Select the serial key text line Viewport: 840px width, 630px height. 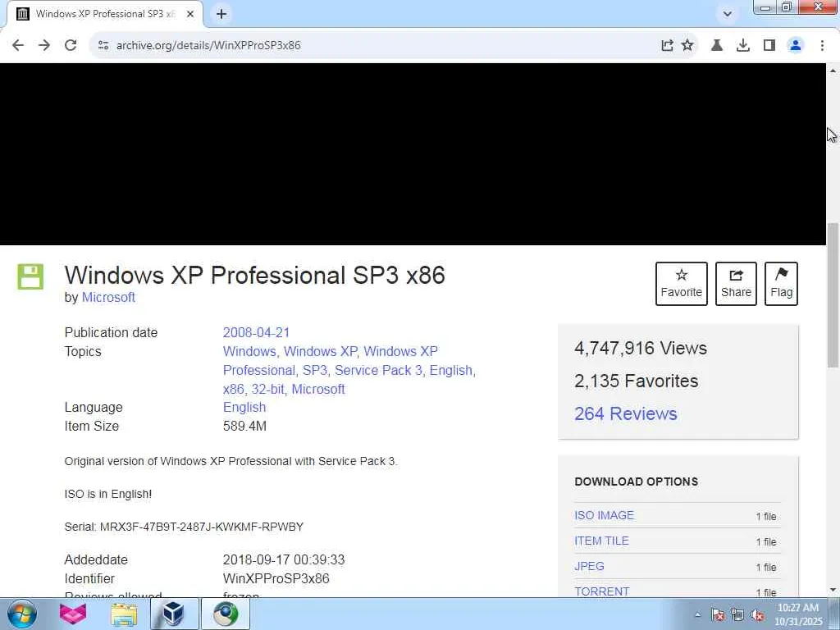point(184,527)
